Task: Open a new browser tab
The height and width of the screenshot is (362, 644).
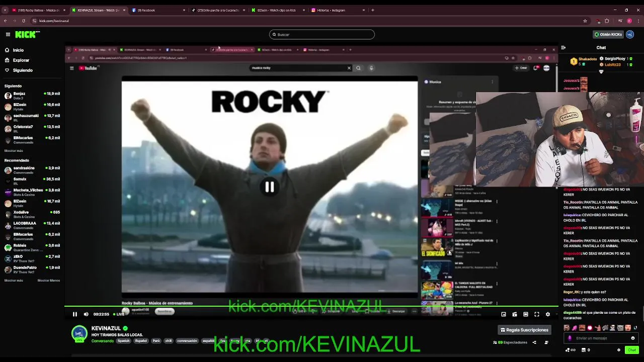Action: (373, 10)
